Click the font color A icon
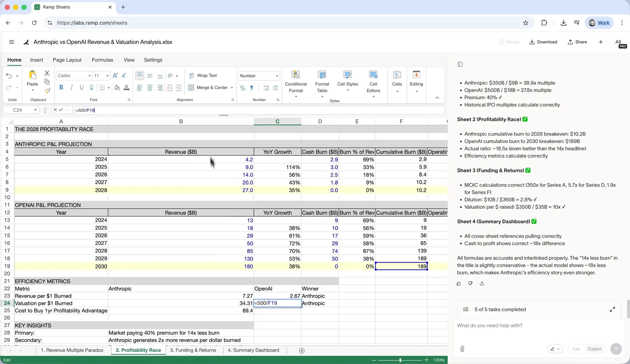The image size is (630, 364). 126,87
